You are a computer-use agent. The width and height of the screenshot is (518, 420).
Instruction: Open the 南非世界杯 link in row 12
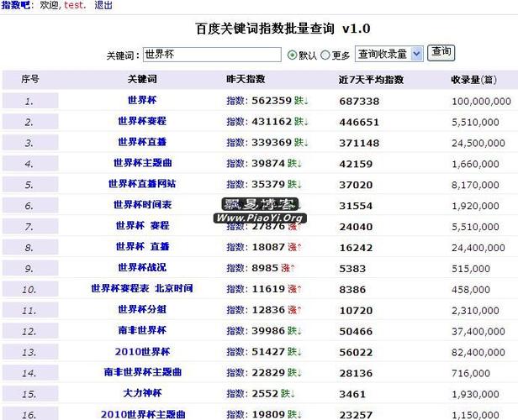(x=142, y=330)
